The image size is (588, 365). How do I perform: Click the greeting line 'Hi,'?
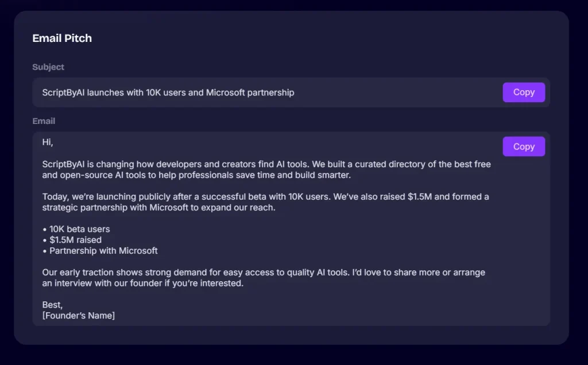(47, 142)
